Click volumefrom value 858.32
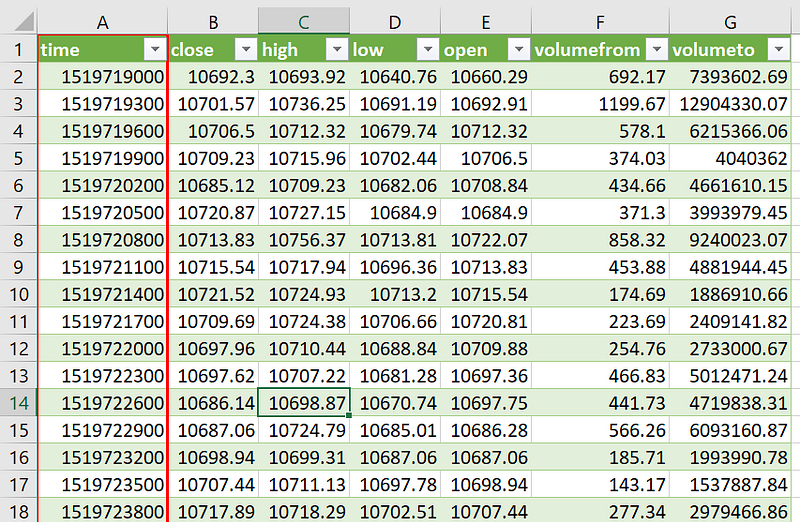The height and width of the screenshot is (522, 800). [x=637, y=240]
